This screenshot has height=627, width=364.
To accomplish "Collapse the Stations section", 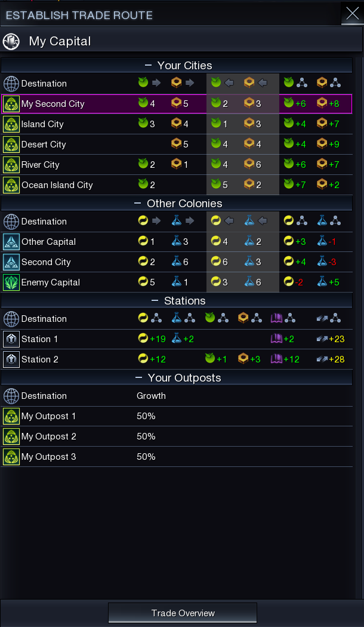I will click(155, 300).
